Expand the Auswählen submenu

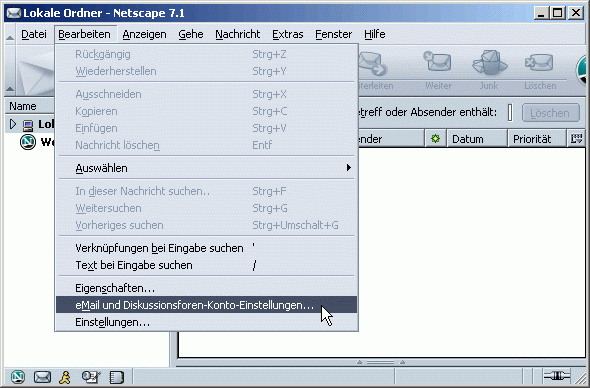tap(207, 168)
